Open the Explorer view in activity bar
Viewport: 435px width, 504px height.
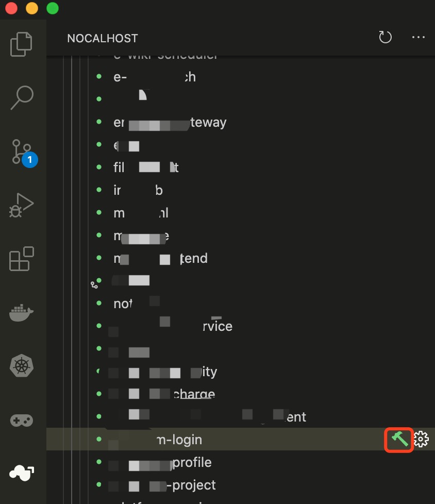[x=22, y=44]
